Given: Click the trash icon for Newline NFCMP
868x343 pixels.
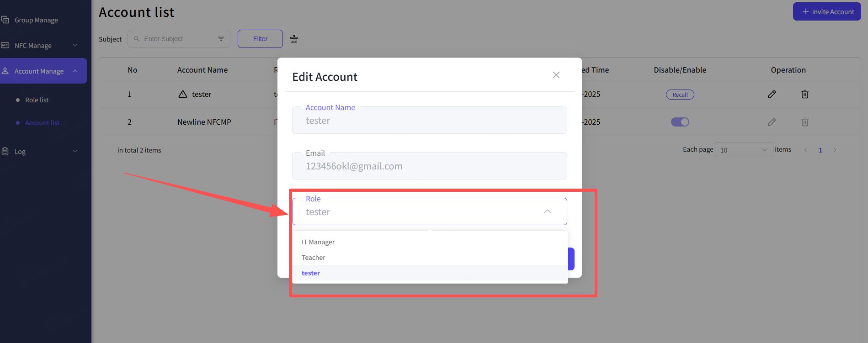Looking at the screenshot, I should pos(804,122).
